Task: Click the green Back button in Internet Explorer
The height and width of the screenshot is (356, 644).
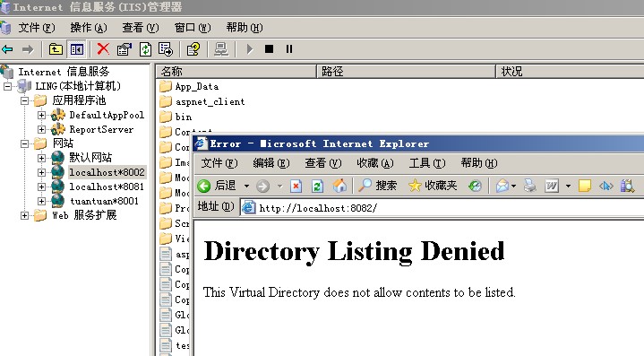Action: [204, 187]
